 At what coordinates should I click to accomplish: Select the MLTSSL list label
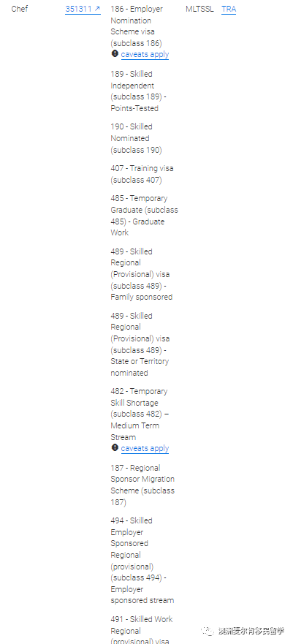point(199,9)
